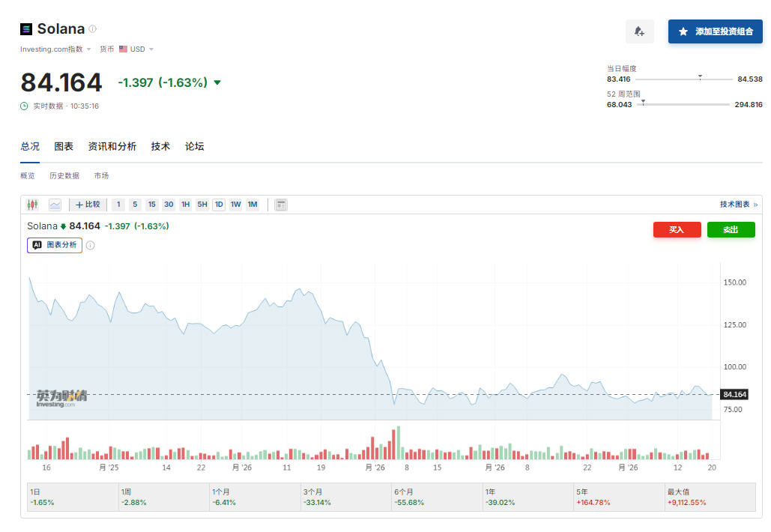Screen dimensions: 771x532
Task: Click the tallest green volume bar
Action: pyautogui.click(x=399, y=443)
